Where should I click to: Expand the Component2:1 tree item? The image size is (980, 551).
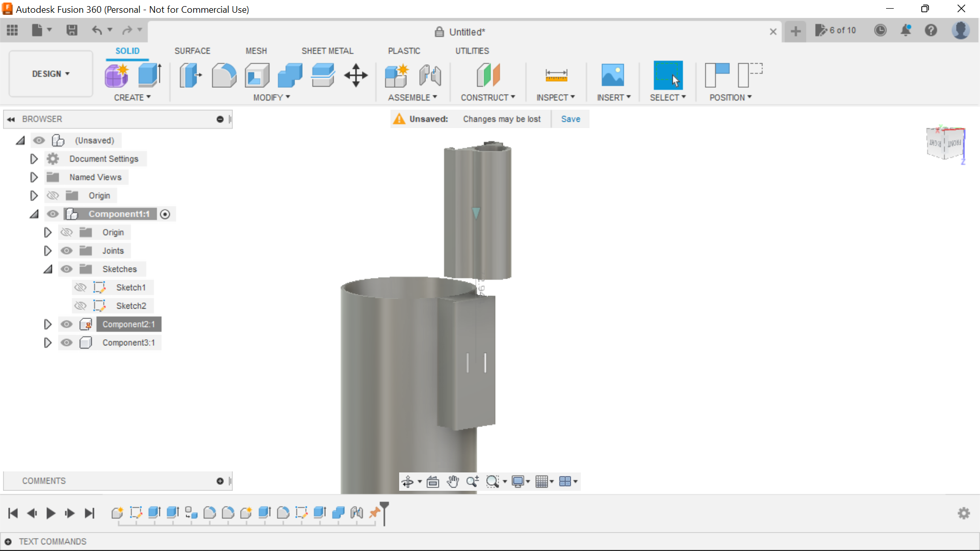[x=48, y=323]
